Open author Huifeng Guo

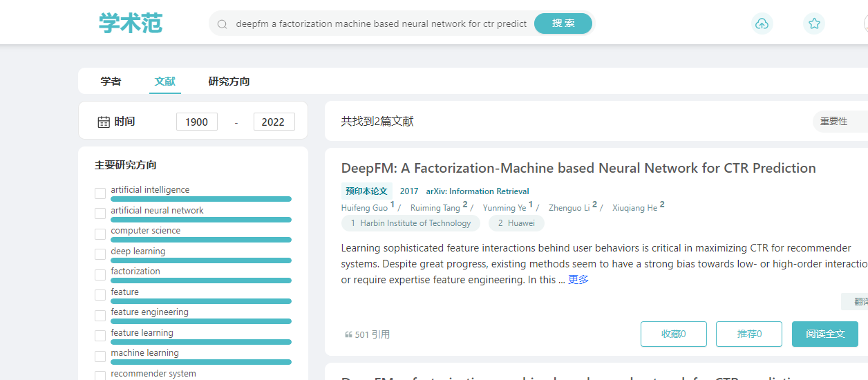(364, 207)
